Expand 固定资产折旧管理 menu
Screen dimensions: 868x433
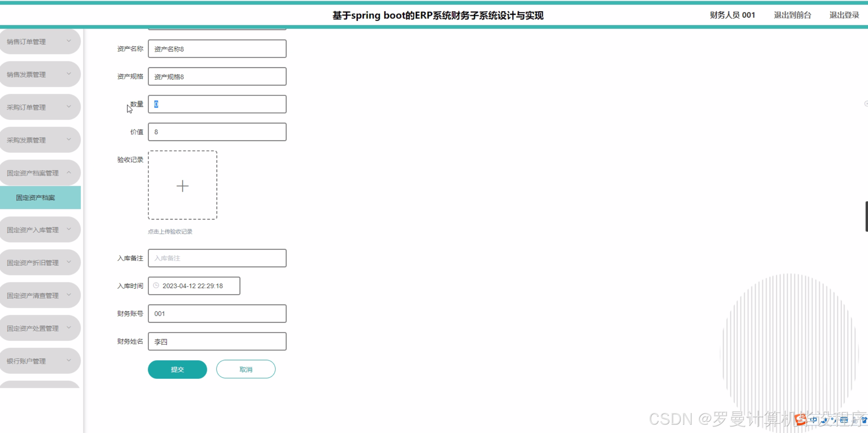click(40, 262)
